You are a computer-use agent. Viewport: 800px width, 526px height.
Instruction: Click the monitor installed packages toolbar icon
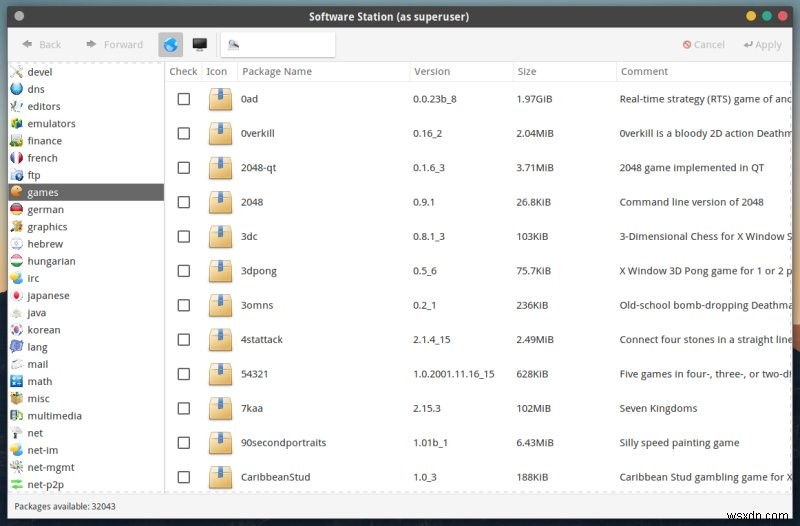coord(199,45)
